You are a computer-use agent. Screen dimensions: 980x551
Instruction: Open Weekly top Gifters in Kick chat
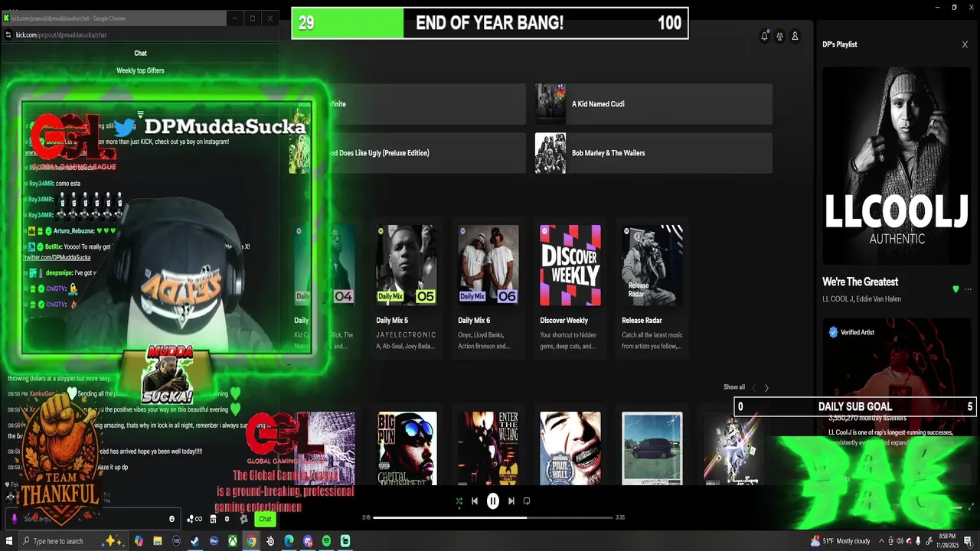click(x=140, y=70)
